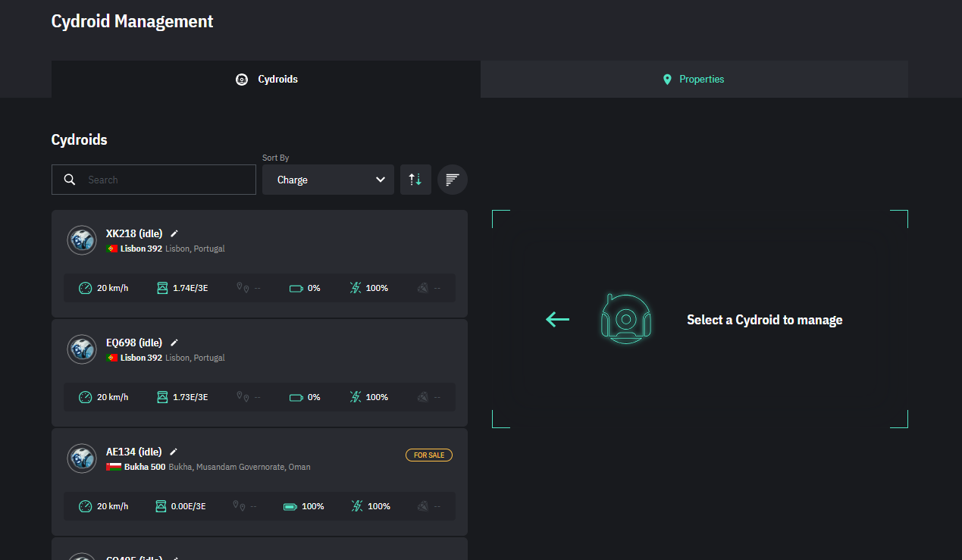The image size is (962, 560).
Task: Click the Search cydroids input field
Action: (167, 180)
